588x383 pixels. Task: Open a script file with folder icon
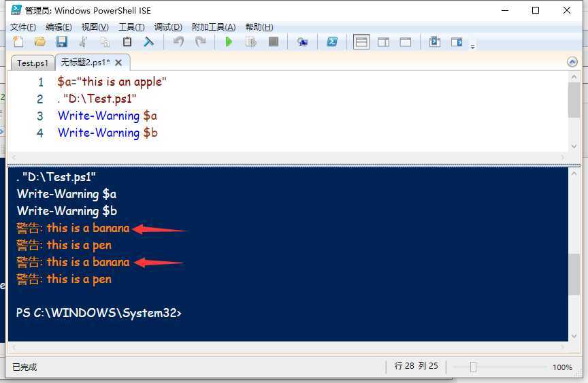point(39,42)
